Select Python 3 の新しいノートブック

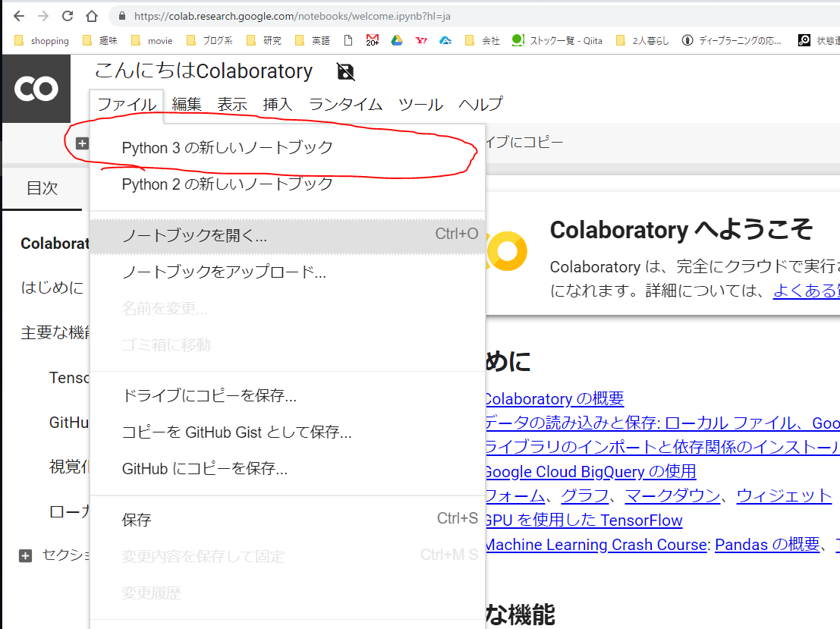[x=227, y=148]
